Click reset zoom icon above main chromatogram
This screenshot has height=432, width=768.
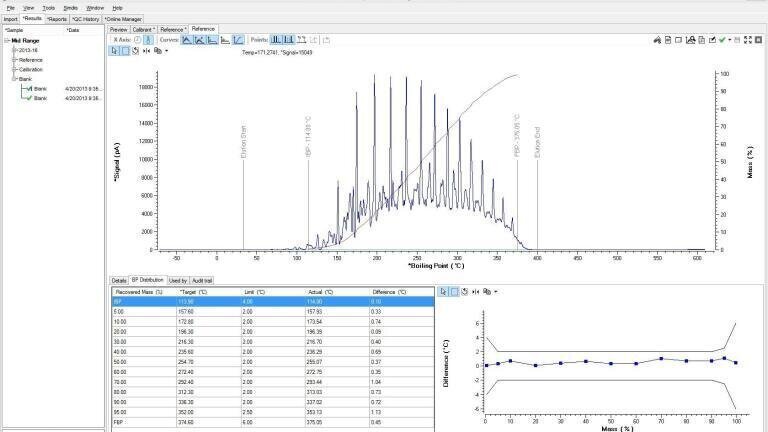pyautogui.click(x=136, y=50)
